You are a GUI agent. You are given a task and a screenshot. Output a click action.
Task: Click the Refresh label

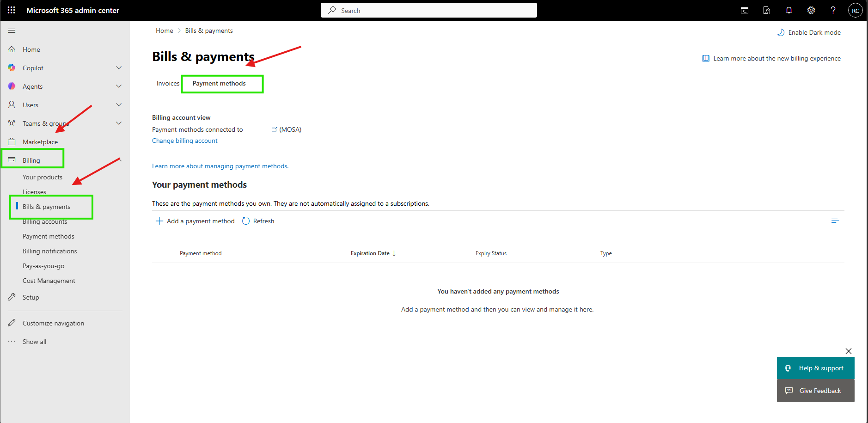click(x=264, y=221)
